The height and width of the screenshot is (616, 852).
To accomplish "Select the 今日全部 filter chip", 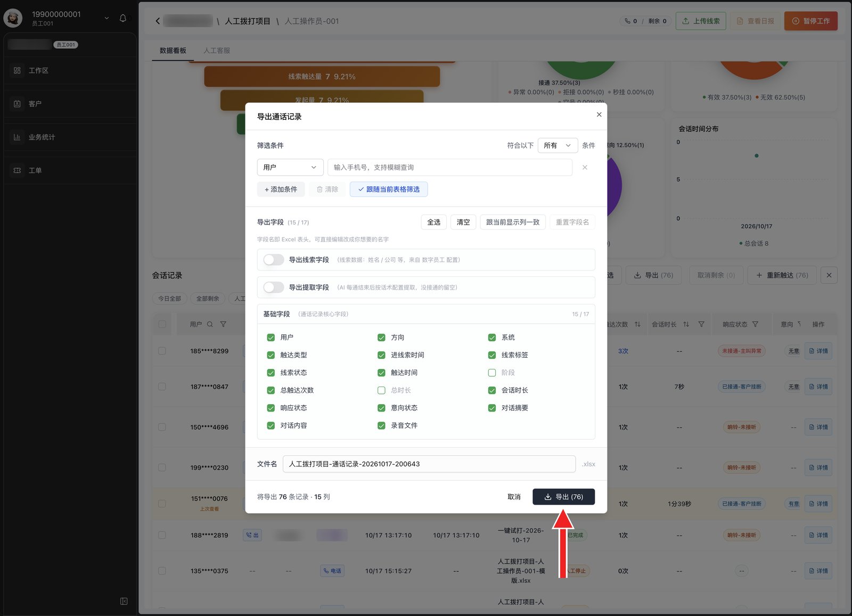I will pyautogui.click(x=169, y=299).
